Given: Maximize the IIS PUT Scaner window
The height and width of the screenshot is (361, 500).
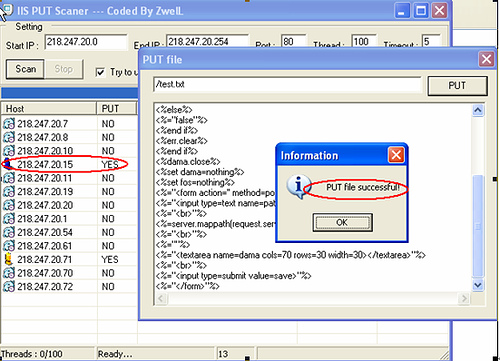Looking at the screenshot, I should (x=421, y=11).
